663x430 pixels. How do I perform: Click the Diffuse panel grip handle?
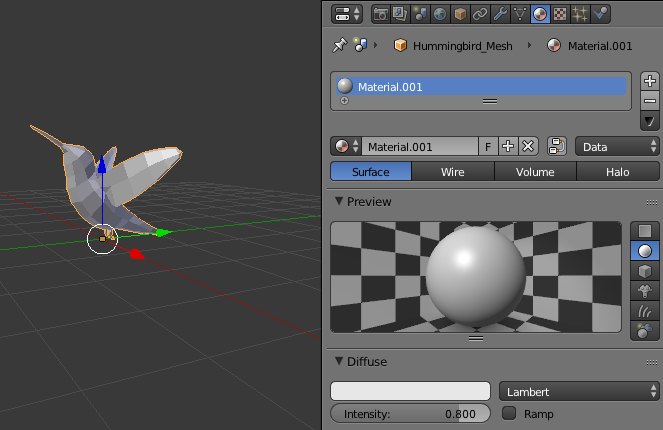(652, 362)
